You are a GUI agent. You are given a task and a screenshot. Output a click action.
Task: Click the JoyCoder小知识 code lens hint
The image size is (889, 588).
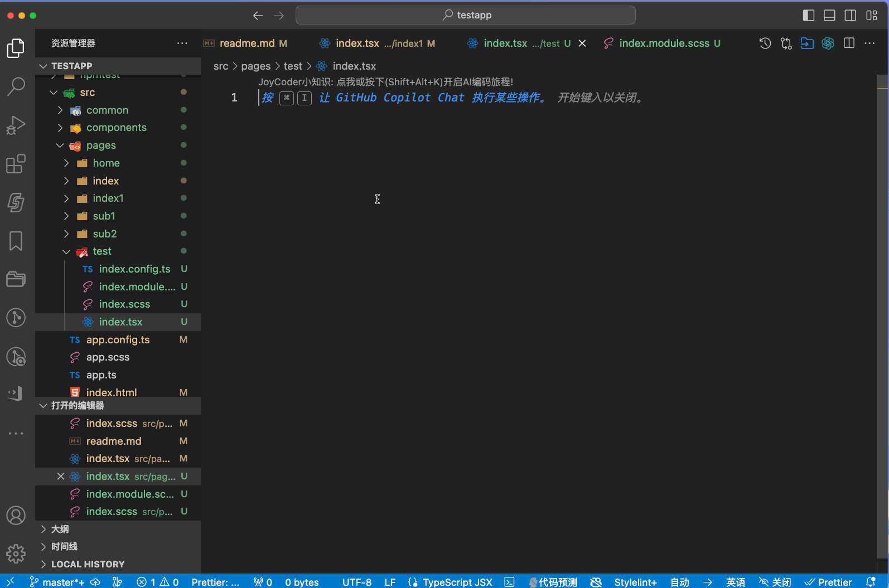point(385,82)
